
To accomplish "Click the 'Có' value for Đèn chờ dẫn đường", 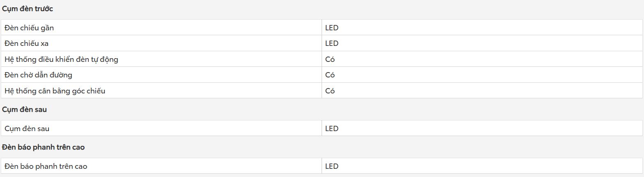I will click(330, 75).
